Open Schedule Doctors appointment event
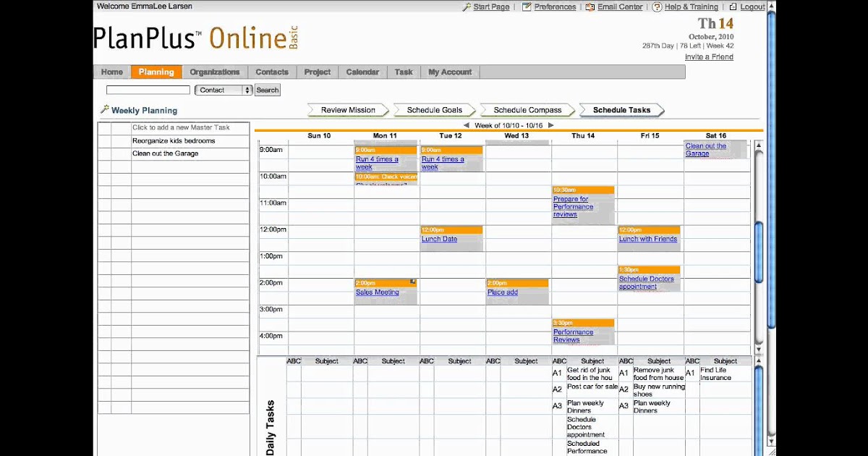868x456 pixels. click(x=647, y=282)
